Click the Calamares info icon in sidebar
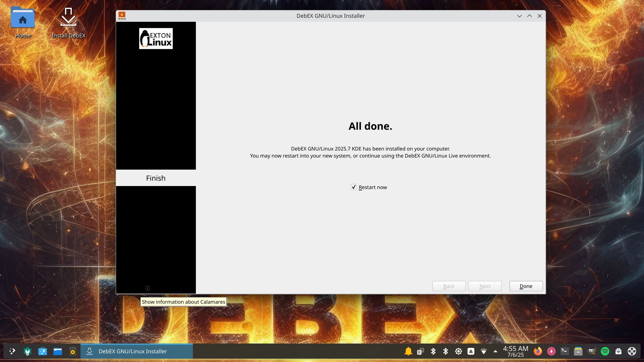Viewport: 644px width, 362px height. pos(147,288)
